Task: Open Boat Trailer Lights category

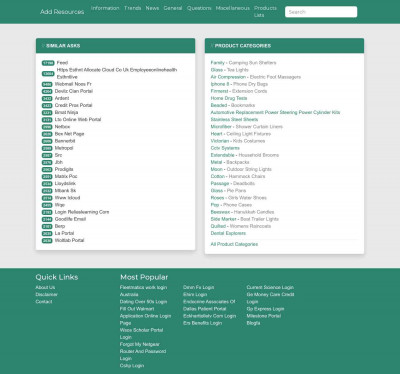Action: pyautogui.click(x=259, y=219)
